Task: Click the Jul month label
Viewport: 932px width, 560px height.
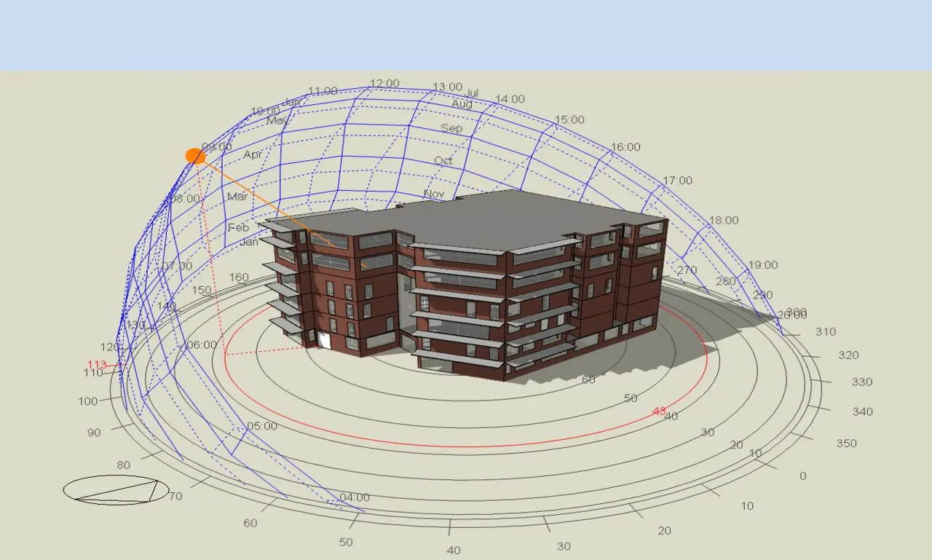Action: pyautogui.click(x=472, y=92)
